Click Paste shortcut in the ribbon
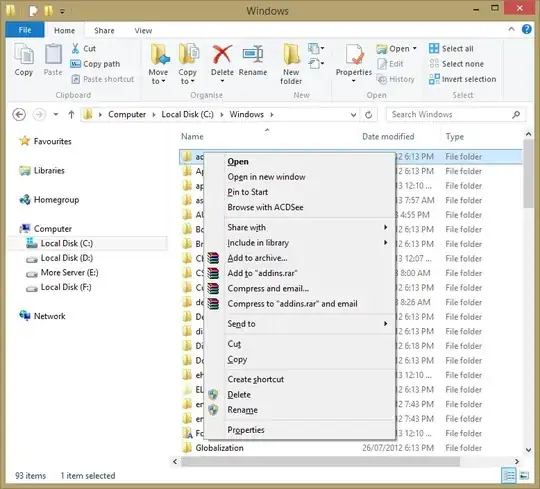540x489 pixels. [x=102, y=79]
